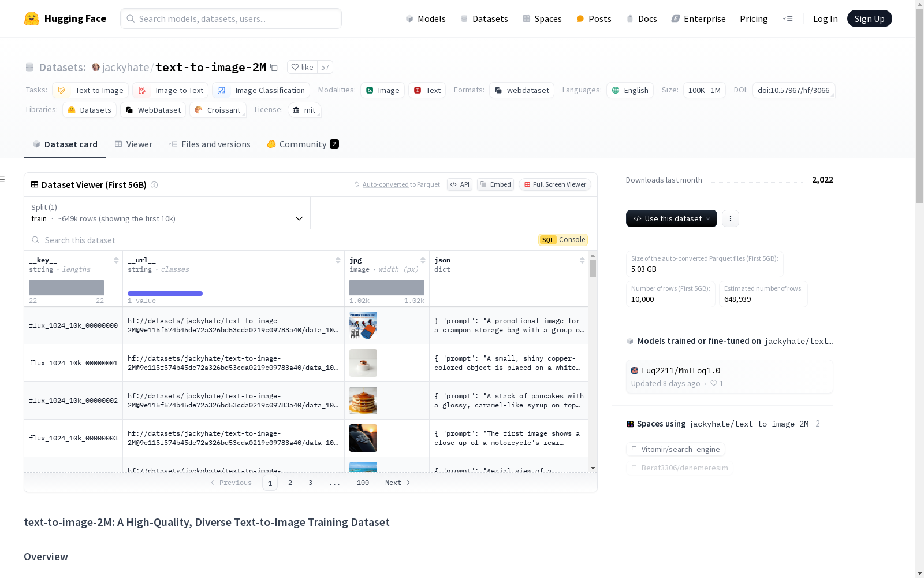Expand the Use this dataset dropdown

pyautogui.click(x=672, y=218)
